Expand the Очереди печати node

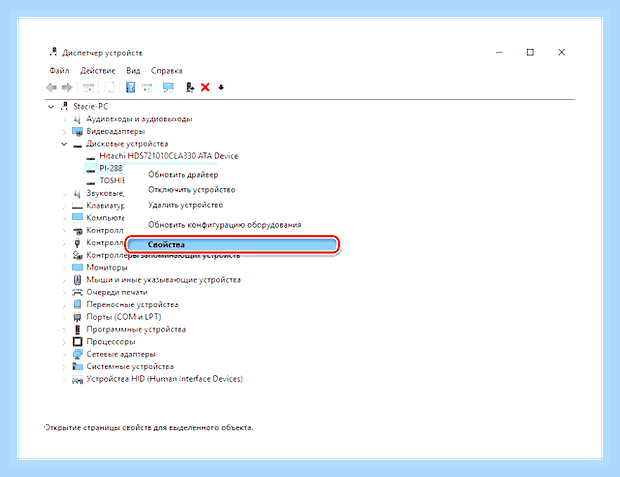[64, 292]
